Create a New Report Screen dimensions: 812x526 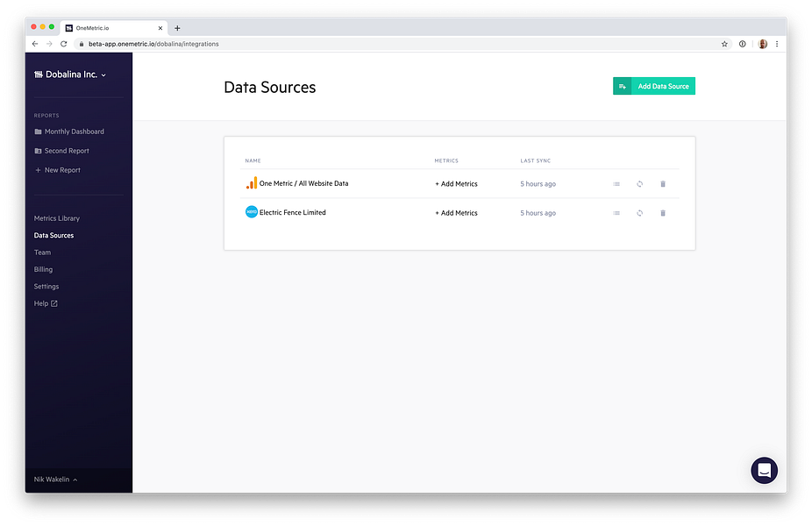tap(58, 170)
